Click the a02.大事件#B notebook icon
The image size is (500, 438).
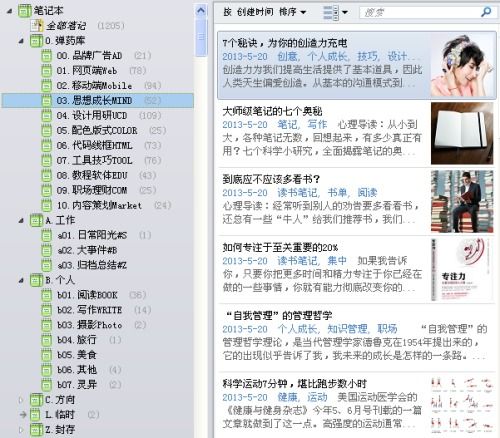[47, 250]
